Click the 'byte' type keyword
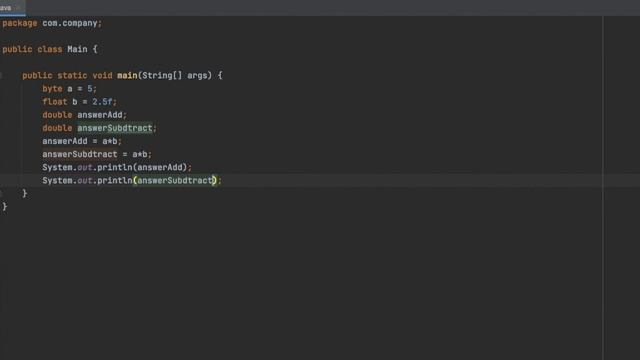This screenshot has width=640, height=360. click(52, 89)
